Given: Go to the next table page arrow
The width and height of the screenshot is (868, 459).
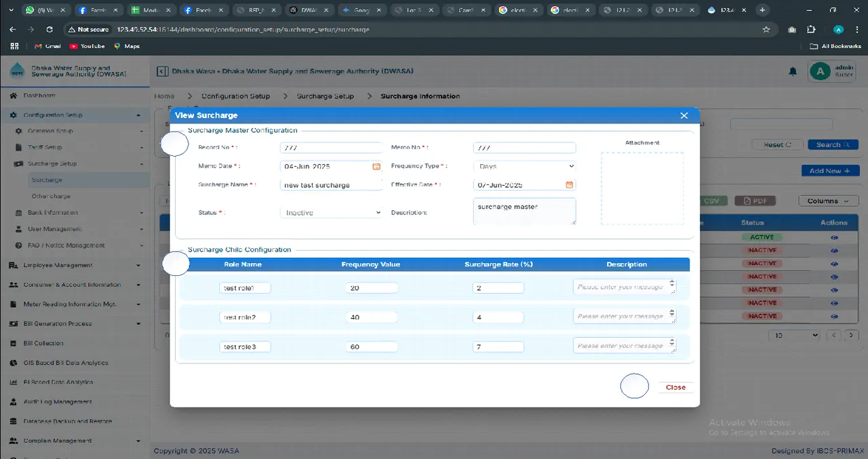Looking at the screenshot, I should [x=850, y=335].
